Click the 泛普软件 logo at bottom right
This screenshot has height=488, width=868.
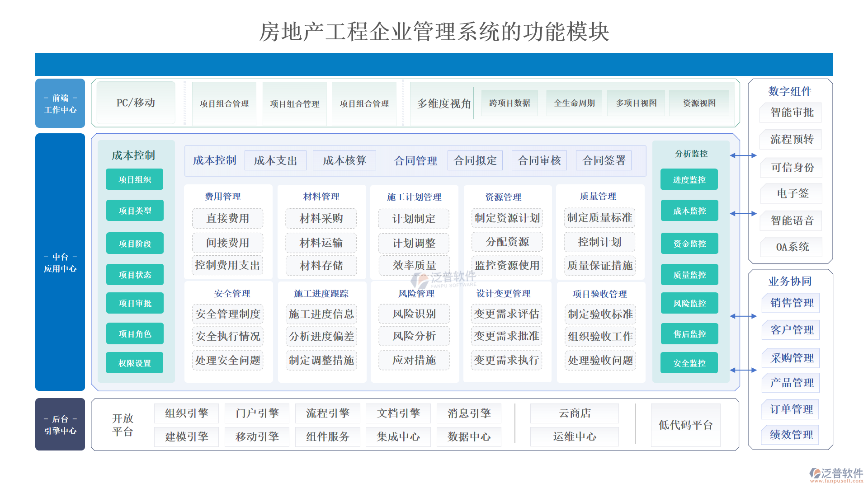coord(836,474)
